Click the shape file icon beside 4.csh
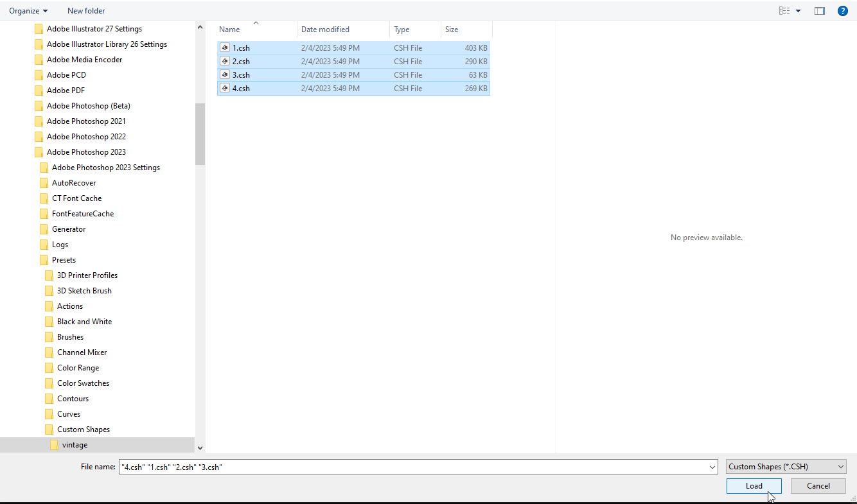 (224, 88)
